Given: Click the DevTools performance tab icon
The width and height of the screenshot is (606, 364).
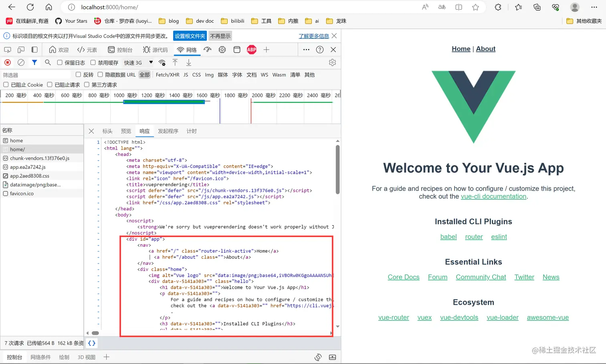Looking at the screenshot, I should (x=207, y=50).
